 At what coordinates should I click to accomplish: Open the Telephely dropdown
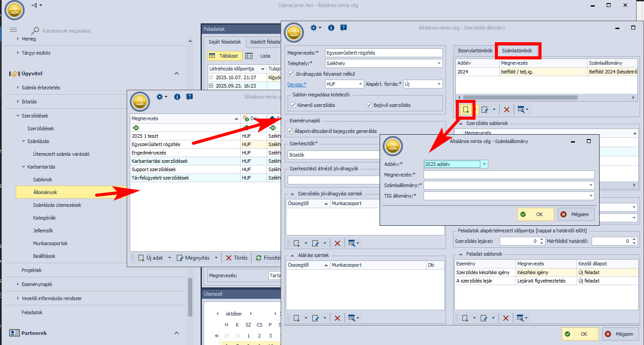pyautogui.click(x=439, y=63)
